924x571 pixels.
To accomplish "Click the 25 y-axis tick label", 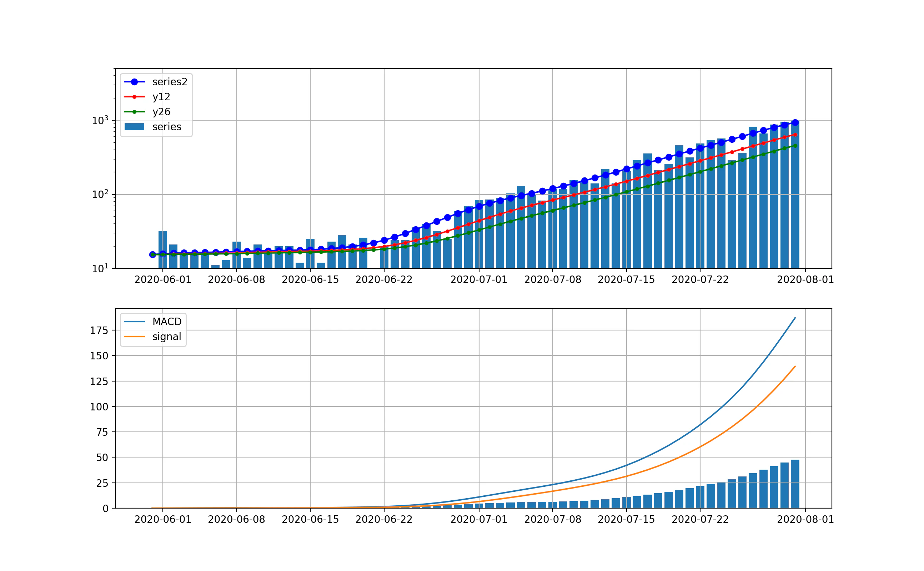I will coord(102,483).
